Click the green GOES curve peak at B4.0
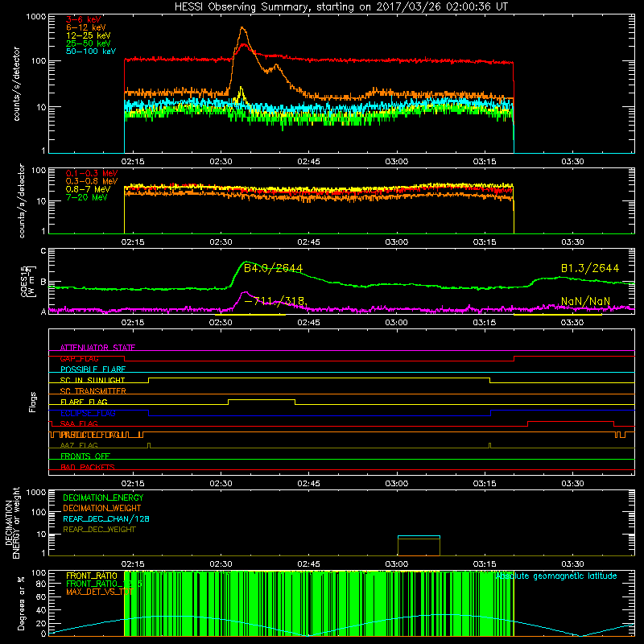644x644 pixels. tap(246, 262)
